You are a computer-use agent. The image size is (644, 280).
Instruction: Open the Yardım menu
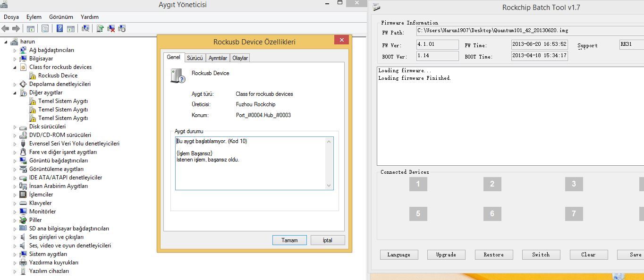coord(90,17)
